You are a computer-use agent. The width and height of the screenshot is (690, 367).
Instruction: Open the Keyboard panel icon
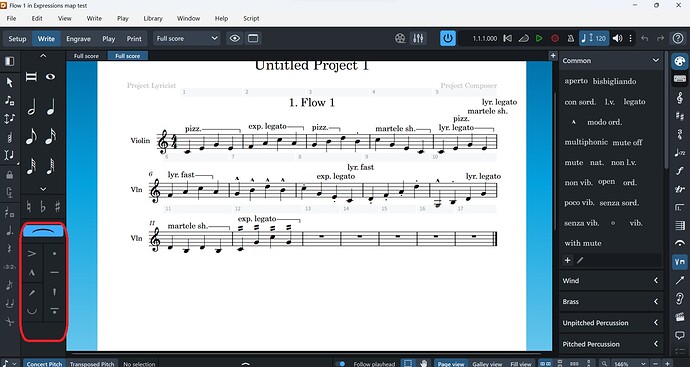pyautogui.click(x=680, y=79)
